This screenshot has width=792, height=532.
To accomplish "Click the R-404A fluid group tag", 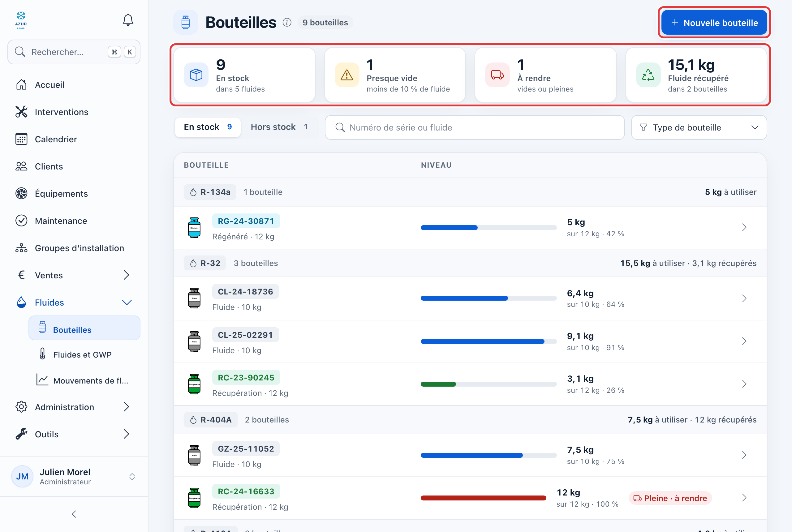I will (x=210, y=420).
